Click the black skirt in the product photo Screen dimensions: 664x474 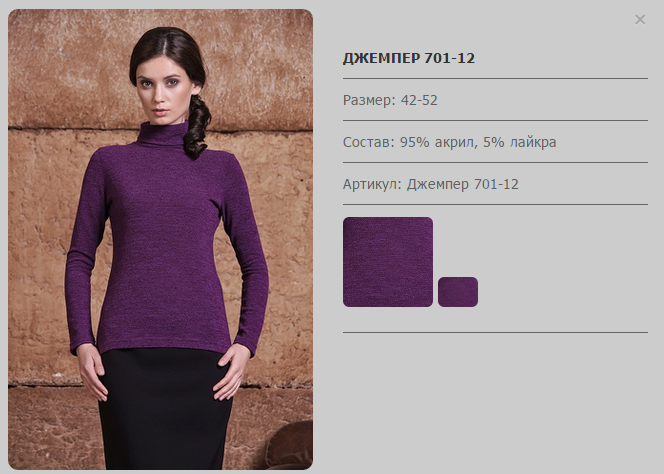click(x=165, y=409)
